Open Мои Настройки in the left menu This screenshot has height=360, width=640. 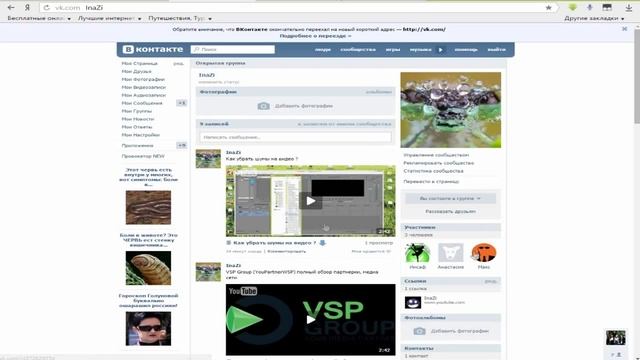click(x=141, y=135)
